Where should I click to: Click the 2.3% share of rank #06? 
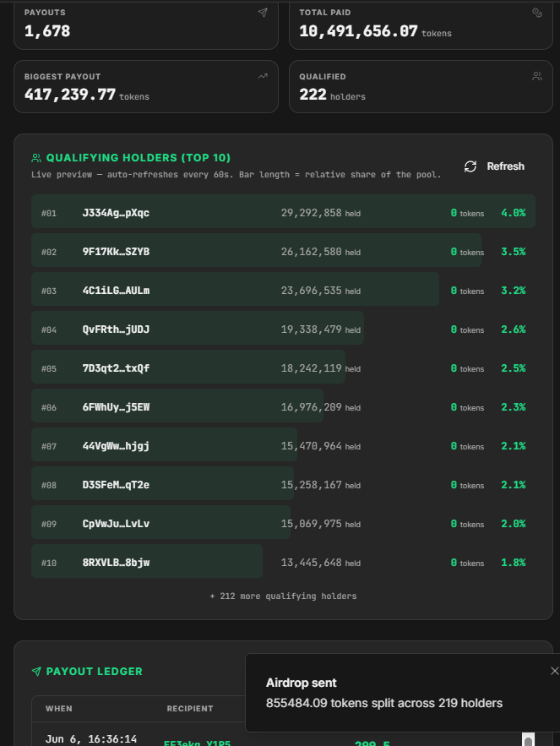click(x=514, y=407)
